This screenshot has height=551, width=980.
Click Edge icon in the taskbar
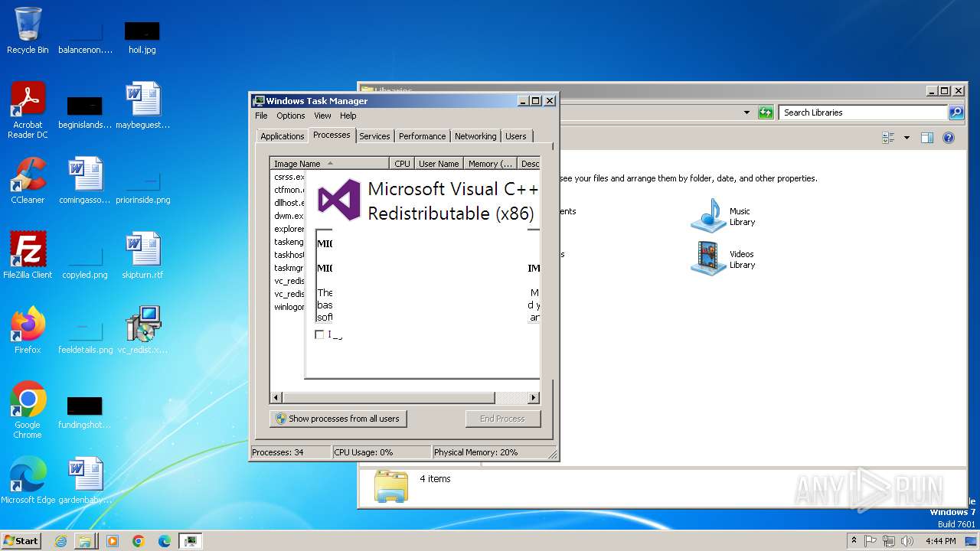click(165, 541)
